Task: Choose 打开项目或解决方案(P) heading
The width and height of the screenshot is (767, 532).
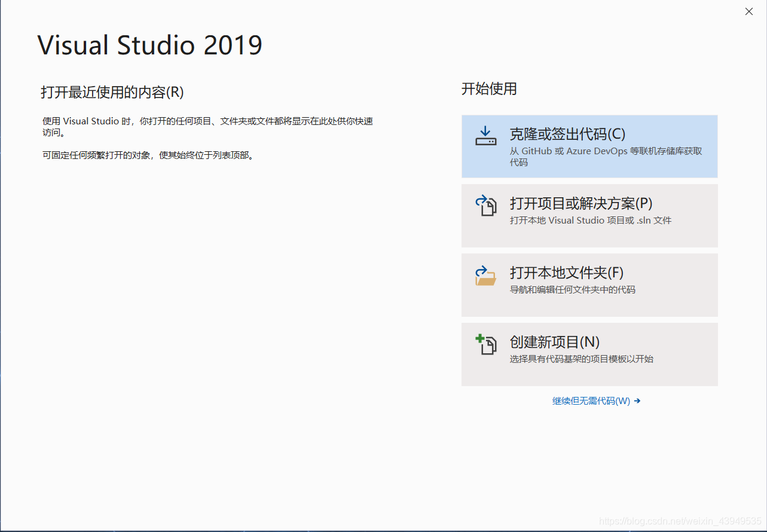Action: [x=581, y=203]
